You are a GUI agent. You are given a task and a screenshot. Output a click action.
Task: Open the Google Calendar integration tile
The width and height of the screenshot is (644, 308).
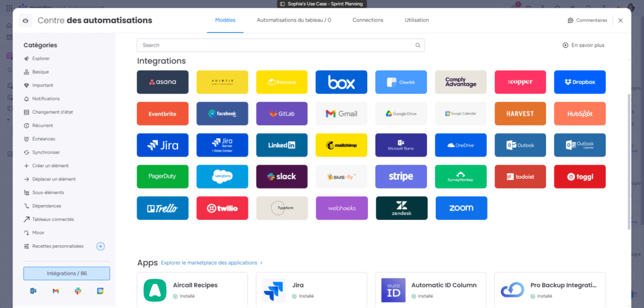(x=461, y=114)
